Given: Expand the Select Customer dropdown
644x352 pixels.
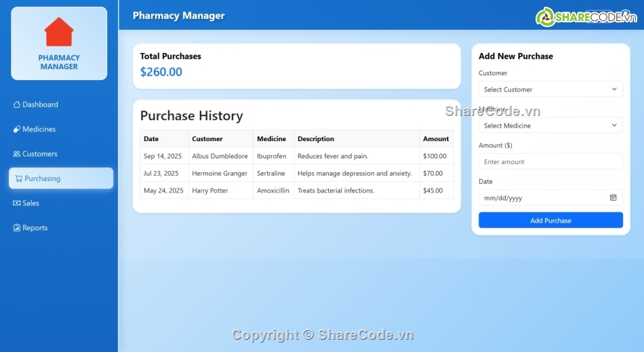Looking at the screenshot, I should [x=550, y=90].
